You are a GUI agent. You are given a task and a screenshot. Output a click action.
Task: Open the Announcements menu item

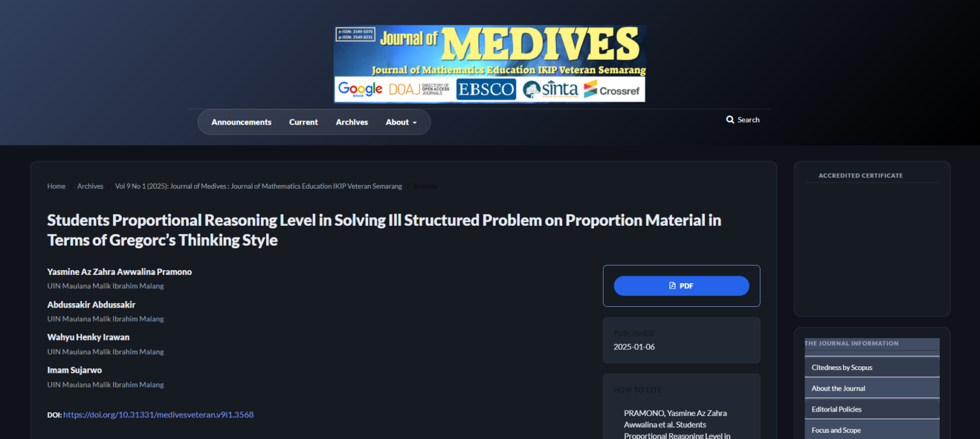(241, 122)
